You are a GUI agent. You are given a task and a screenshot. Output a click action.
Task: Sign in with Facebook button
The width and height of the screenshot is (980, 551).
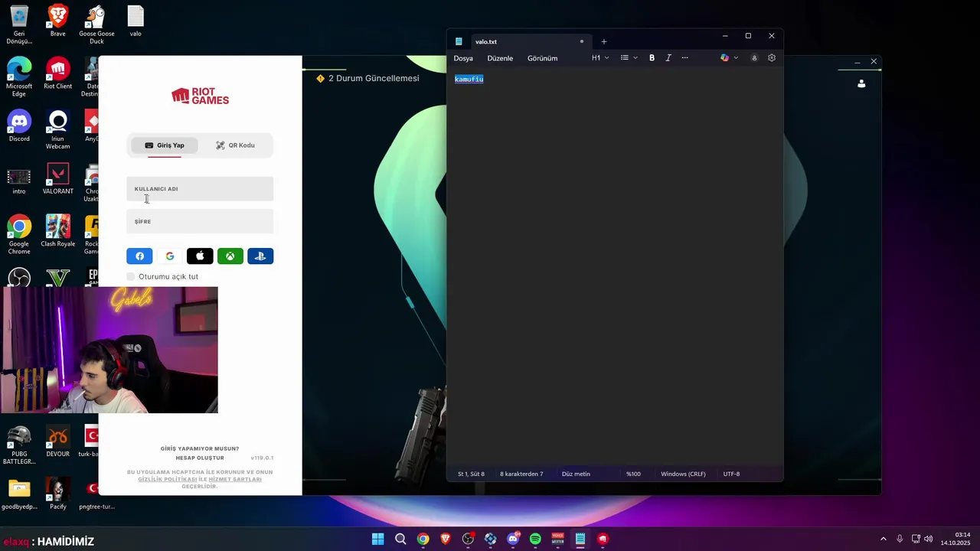pyautogui.click(x=139, y=256)
